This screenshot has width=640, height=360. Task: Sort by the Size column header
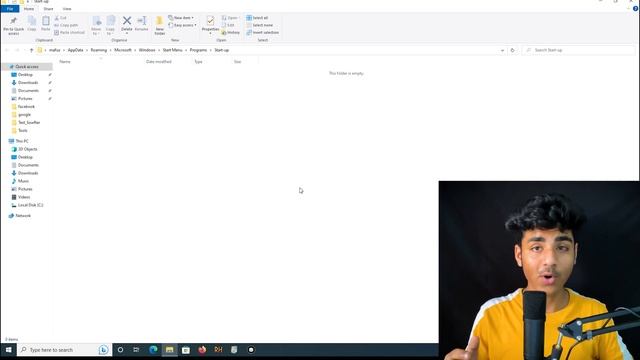click(238, 62)
